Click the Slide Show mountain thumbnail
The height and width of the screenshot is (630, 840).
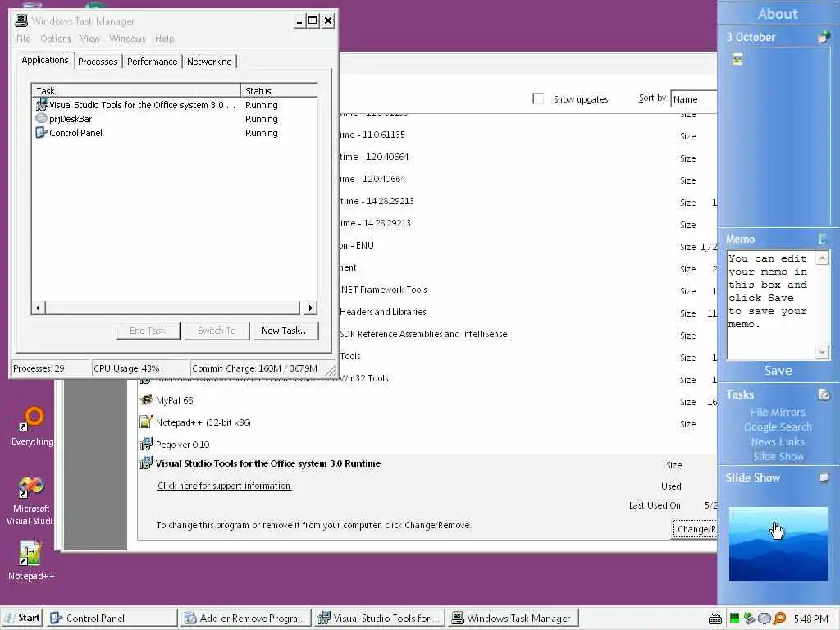click(x=778, y=543)
